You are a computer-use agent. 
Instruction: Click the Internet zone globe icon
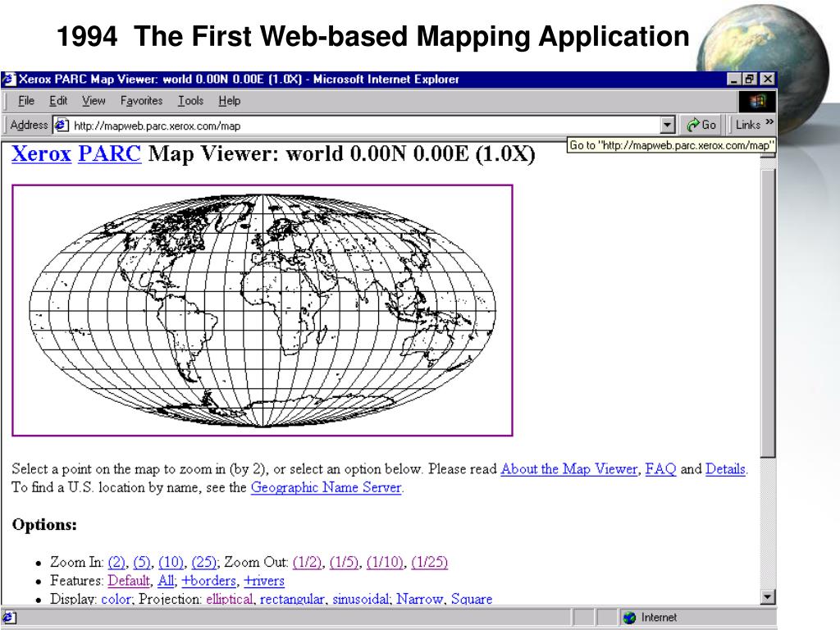(x=630, y=618)
